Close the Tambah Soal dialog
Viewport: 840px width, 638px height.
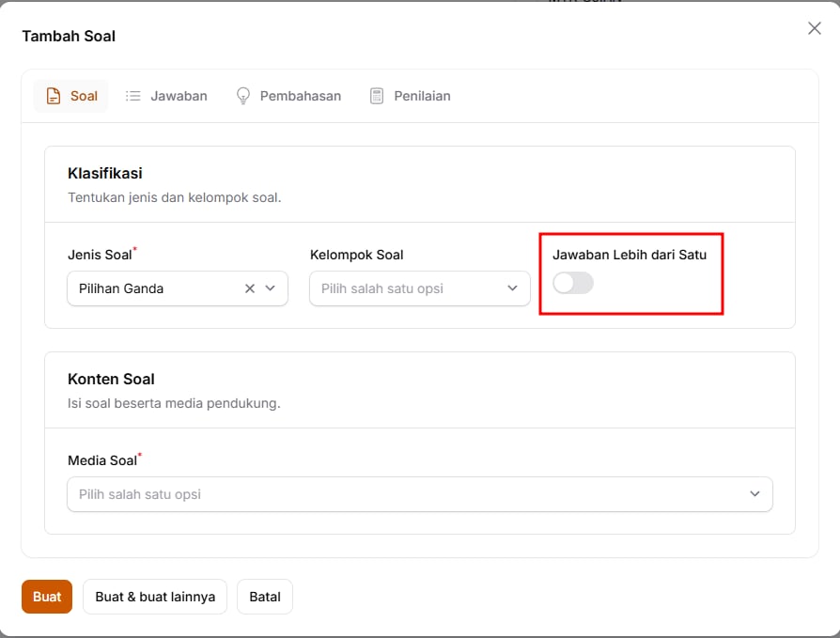(815, 28)
